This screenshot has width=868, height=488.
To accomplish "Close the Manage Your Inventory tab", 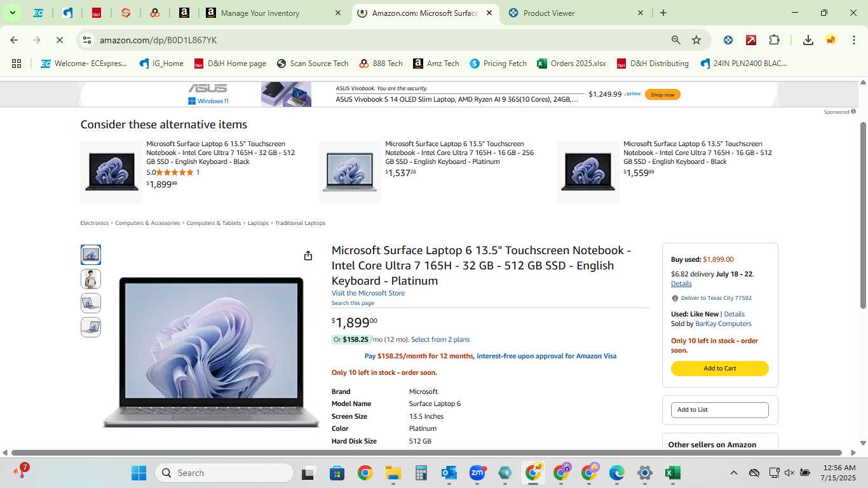I will click(338, 13).
